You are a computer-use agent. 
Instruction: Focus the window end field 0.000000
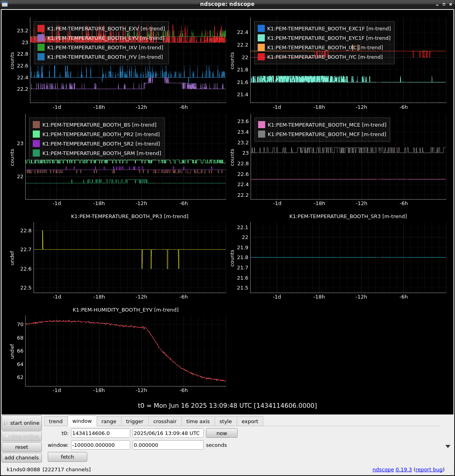[168, 445]
